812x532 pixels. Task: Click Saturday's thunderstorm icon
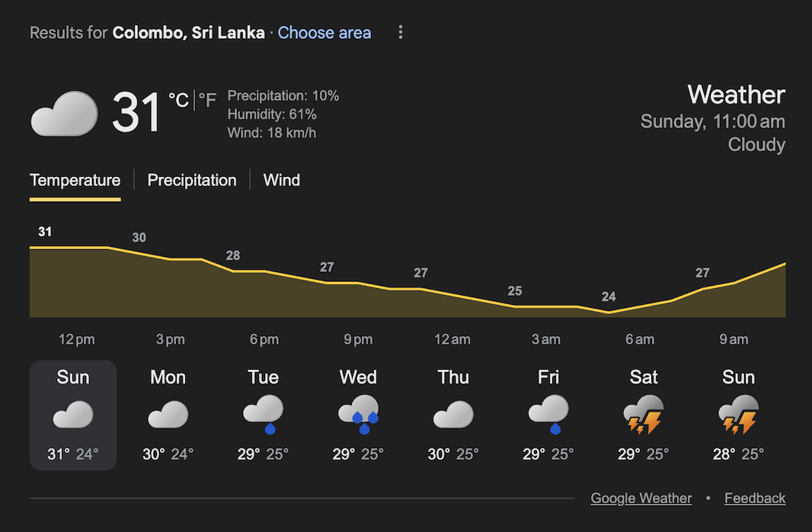click(643, 414)
